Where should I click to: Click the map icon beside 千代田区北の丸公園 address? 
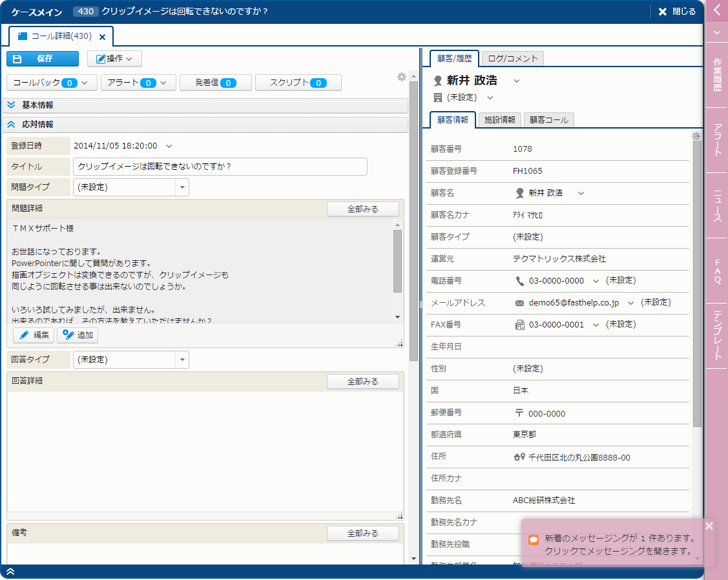(519, 457)
